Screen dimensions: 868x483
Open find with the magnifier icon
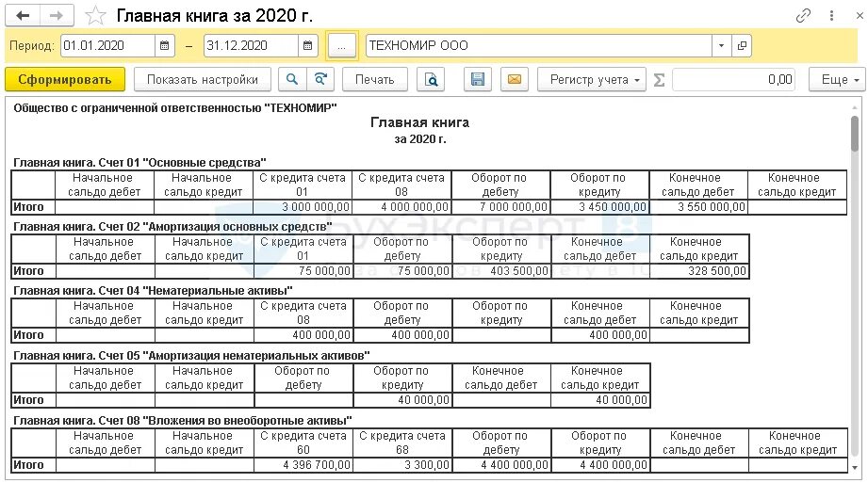(292, 80)
